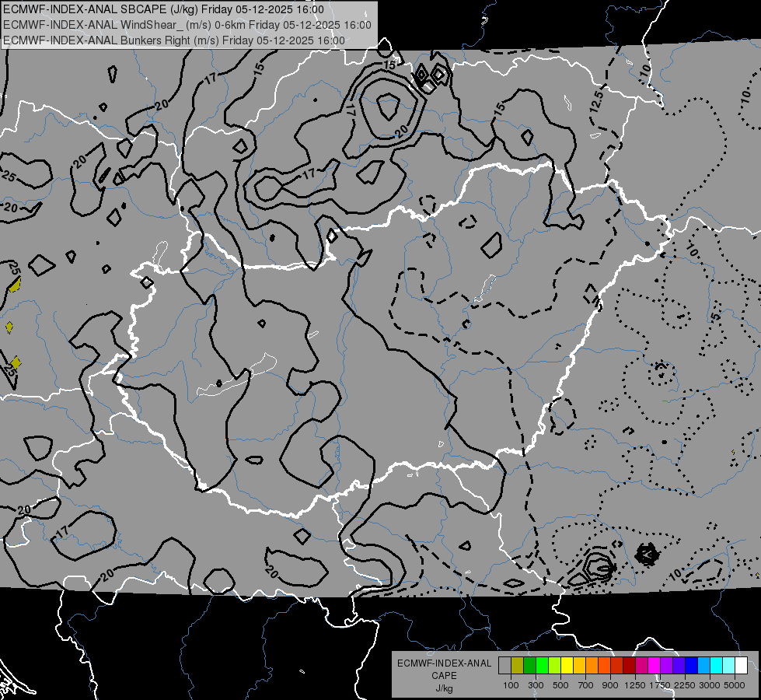Image resolution: width=761 pixels, height=700 pixels.
Task: Click the J/kg unit in legend box
Action: coord(444,688)
